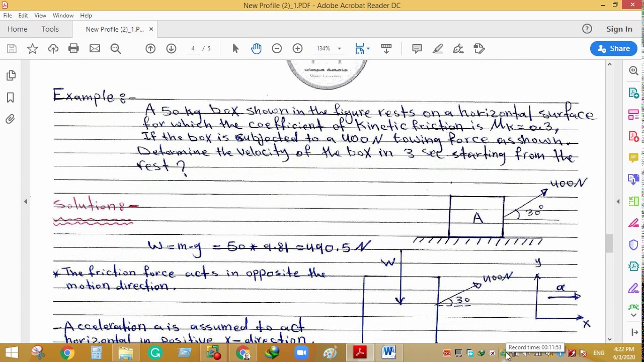Switch to the Home tab

(18, 29)
